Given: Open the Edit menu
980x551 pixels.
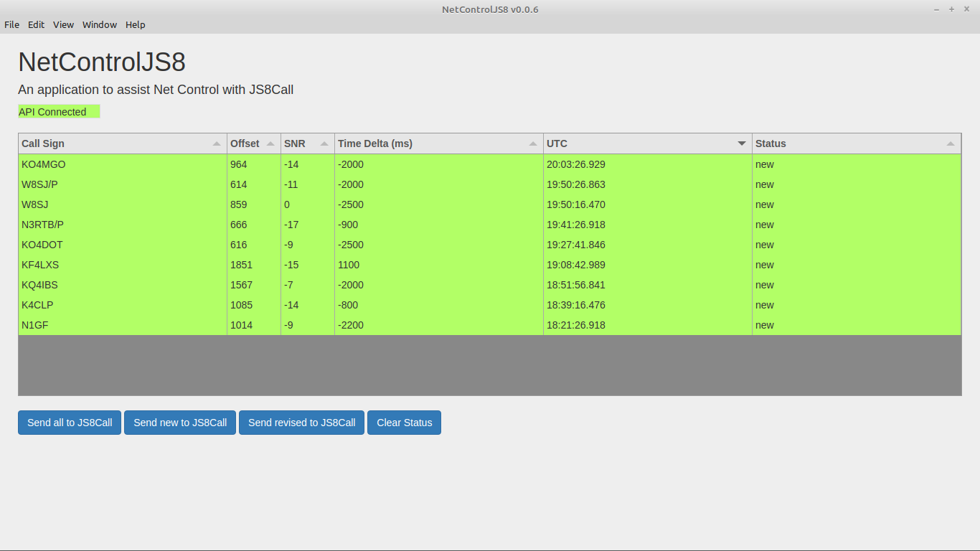Looking at the screenshot, I should click(36, 24).
